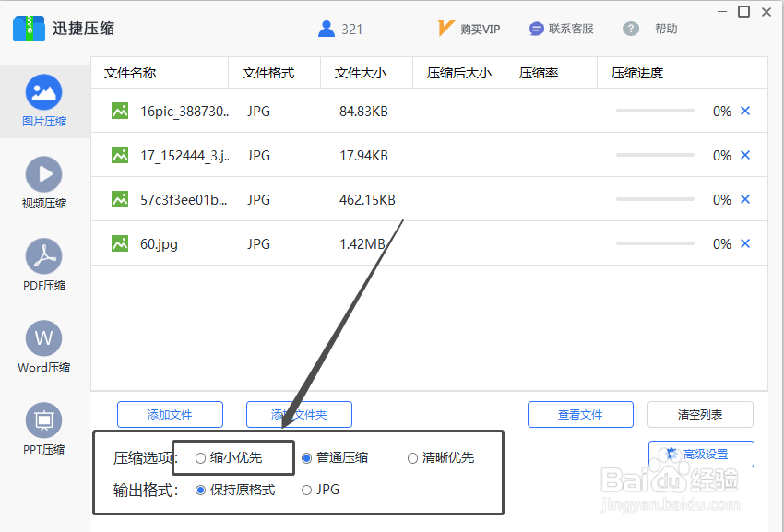Click progress bar of 60.jpg row
784x532 pixels.
[x=655, y=243]
